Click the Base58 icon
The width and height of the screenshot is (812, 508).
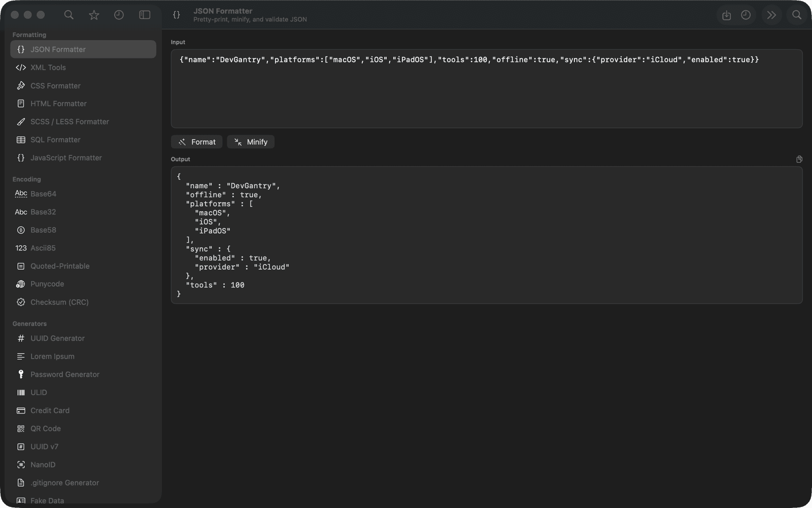click(21, 230)
